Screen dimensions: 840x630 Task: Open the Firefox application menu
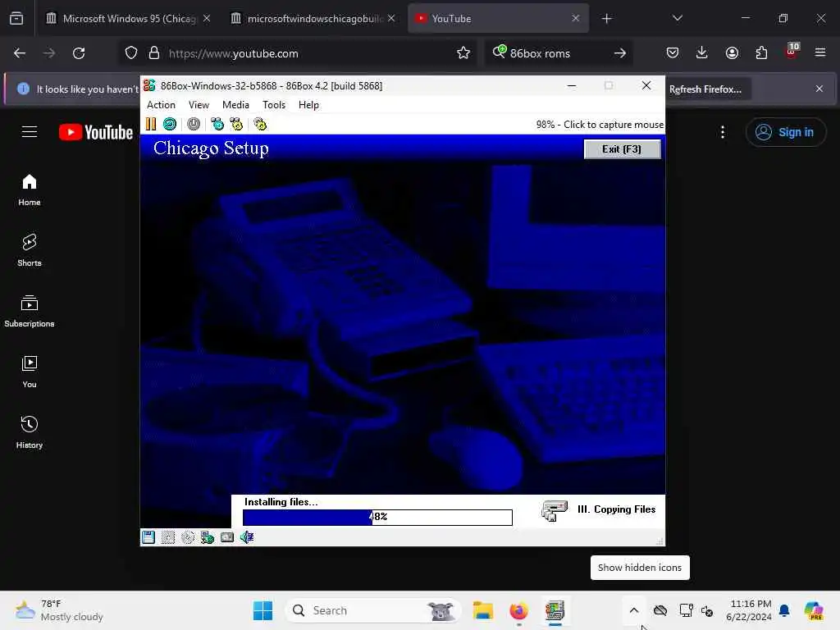(820, 52)
